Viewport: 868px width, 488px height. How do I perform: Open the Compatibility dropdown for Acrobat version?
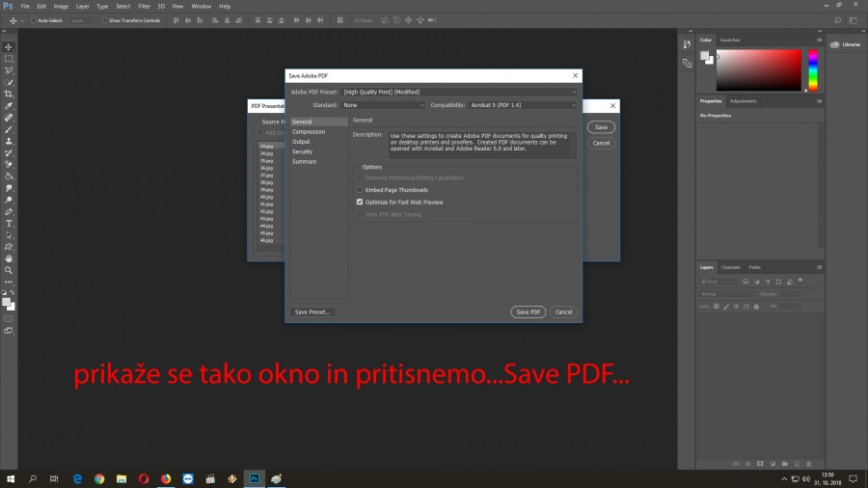(523, 104)
